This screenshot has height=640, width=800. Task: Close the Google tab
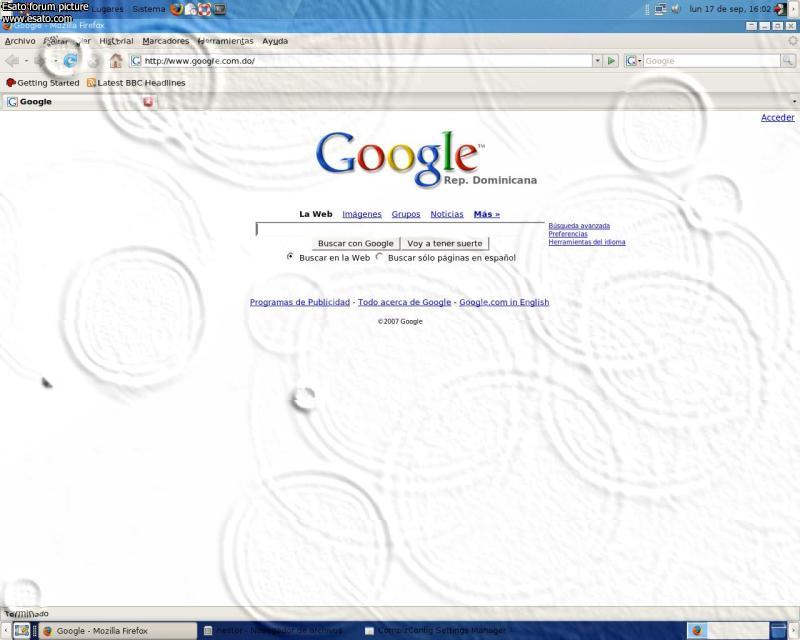(x=148, y=102)
